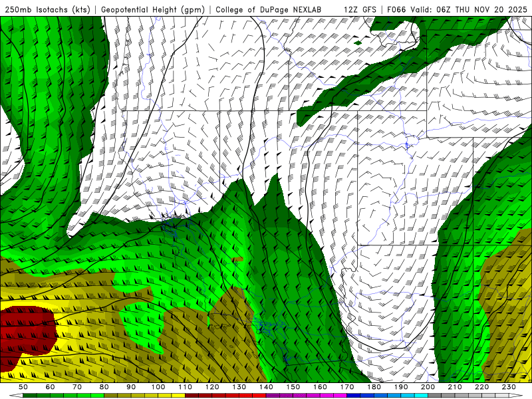Click the '170' colorbar label
Image resolution: width=532 pixels, height=399 pixels.
point(347,387)
